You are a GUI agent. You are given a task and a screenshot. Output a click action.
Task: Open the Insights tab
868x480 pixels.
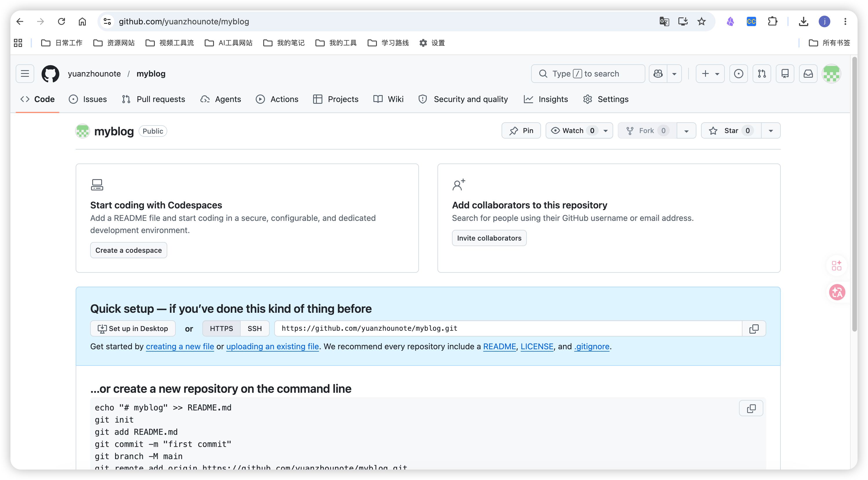546,99
